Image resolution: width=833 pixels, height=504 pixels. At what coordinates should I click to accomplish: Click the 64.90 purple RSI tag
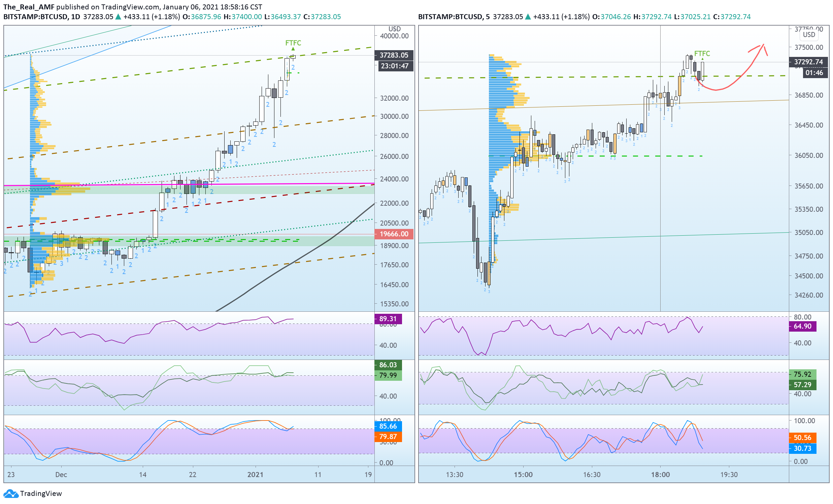(x=802, y=326)
